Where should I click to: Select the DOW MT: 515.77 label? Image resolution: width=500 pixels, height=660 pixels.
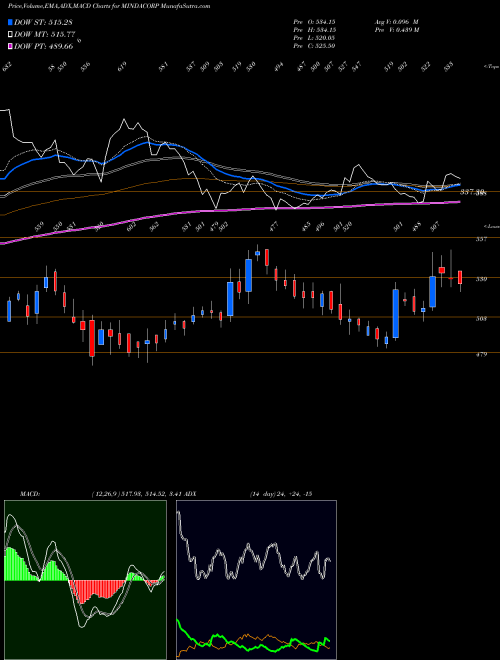[x=44, y=35]
